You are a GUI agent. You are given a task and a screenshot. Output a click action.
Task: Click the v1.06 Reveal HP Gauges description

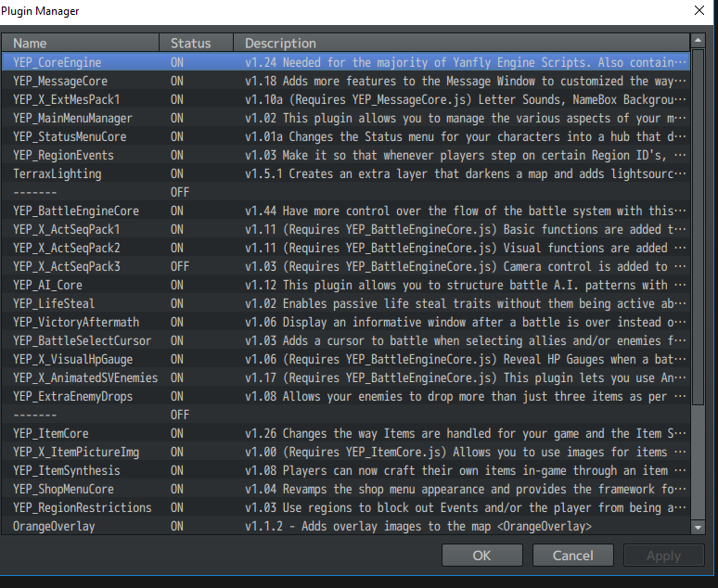466,360
